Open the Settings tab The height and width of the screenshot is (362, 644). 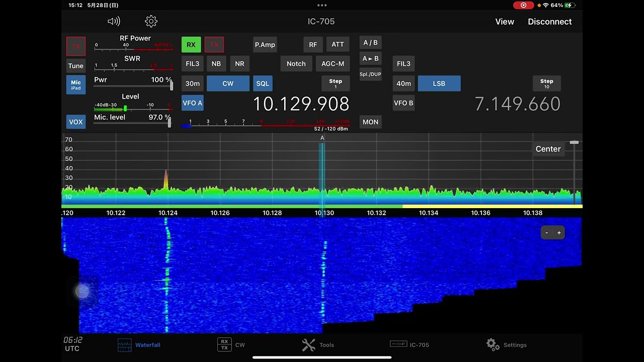(506, 345)
